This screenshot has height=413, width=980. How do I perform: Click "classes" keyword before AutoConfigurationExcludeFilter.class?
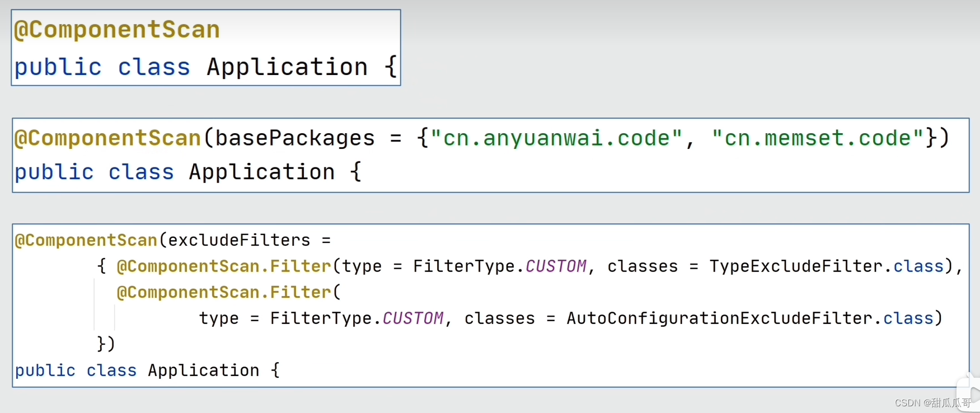pyautogui.click(x=500, y=318)
